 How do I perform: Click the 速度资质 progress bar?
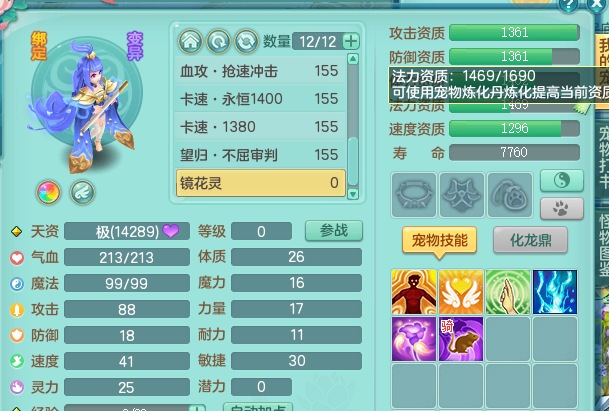pos(514,129)
